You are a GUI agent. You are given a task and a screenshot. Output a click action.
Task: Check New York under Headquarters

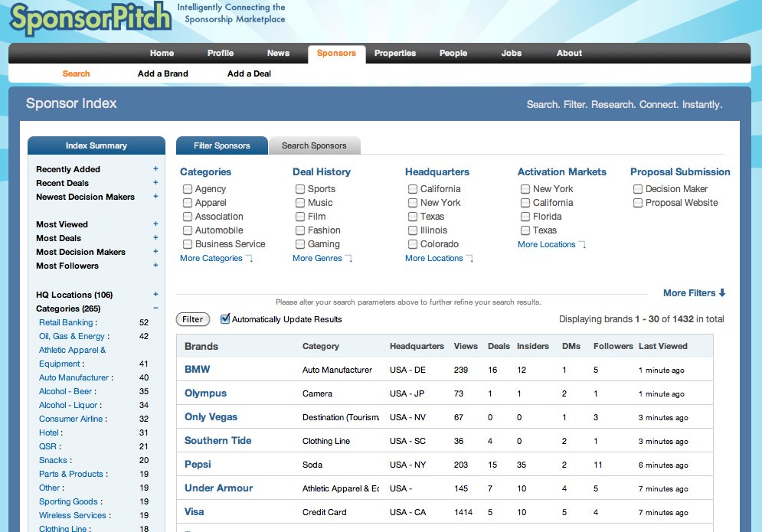click(x=413, y=203)
